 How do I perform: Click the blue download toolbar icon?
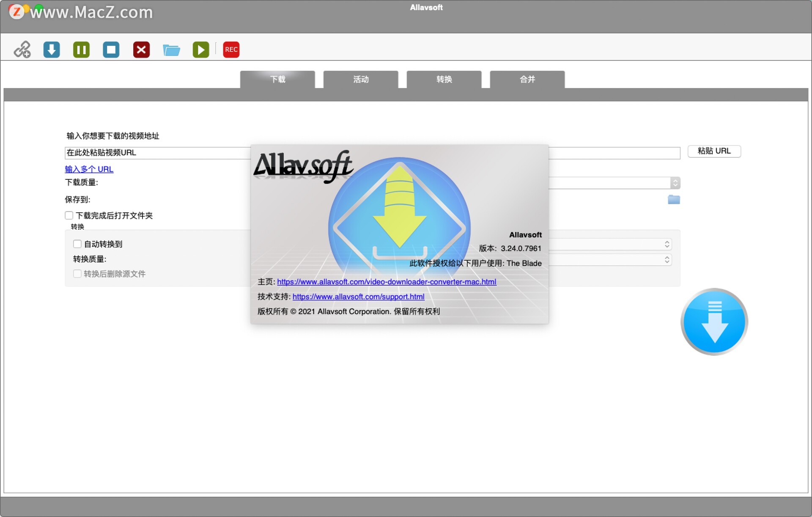[x=52, y=49]
